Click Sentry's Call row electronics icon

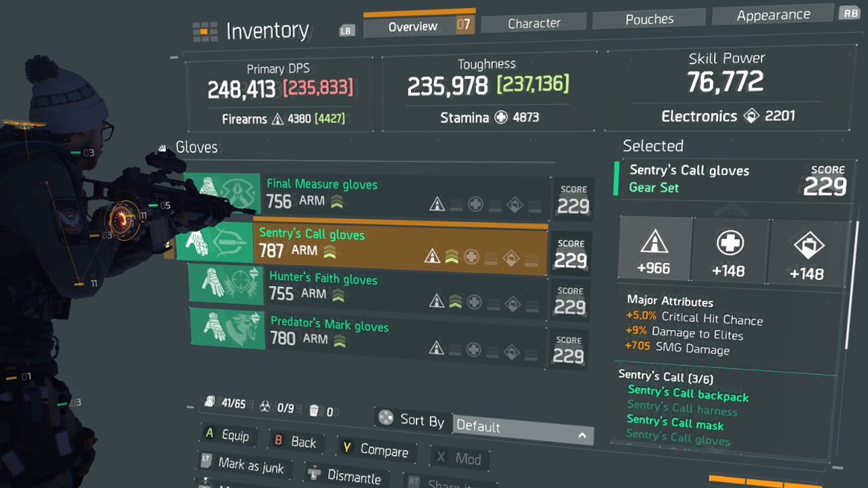(511, 259)
